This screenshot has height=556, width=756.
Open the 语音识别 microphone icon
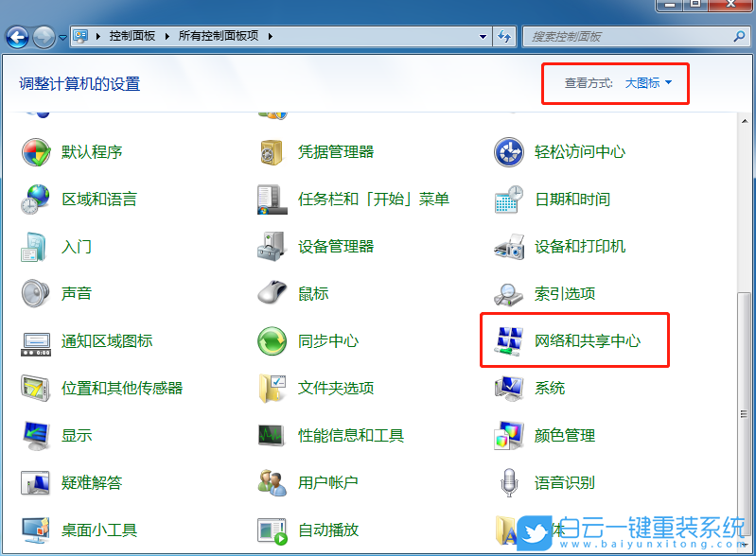509,483
